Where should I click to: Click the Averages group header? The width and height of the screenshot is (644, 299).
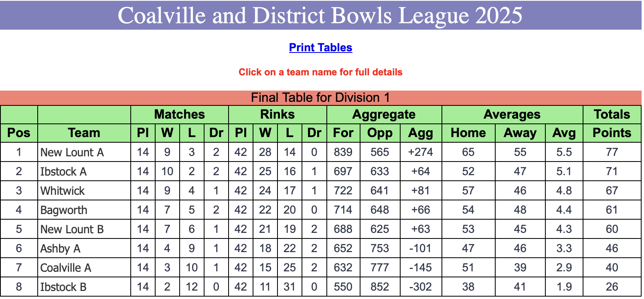click(x=512, y=115)
